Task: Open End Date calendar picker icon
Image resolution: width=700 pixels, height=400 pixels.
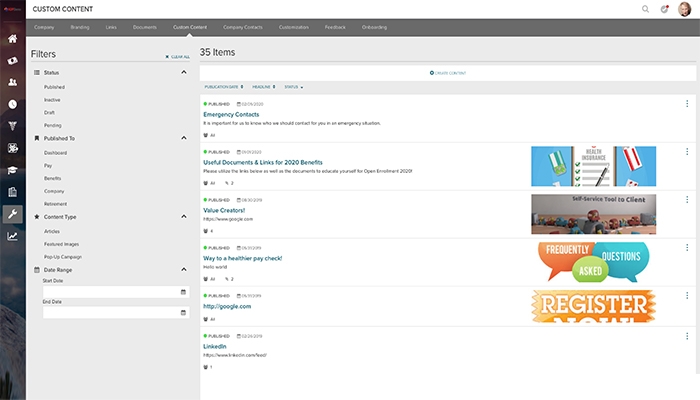Action: click(x=183, y=312)
